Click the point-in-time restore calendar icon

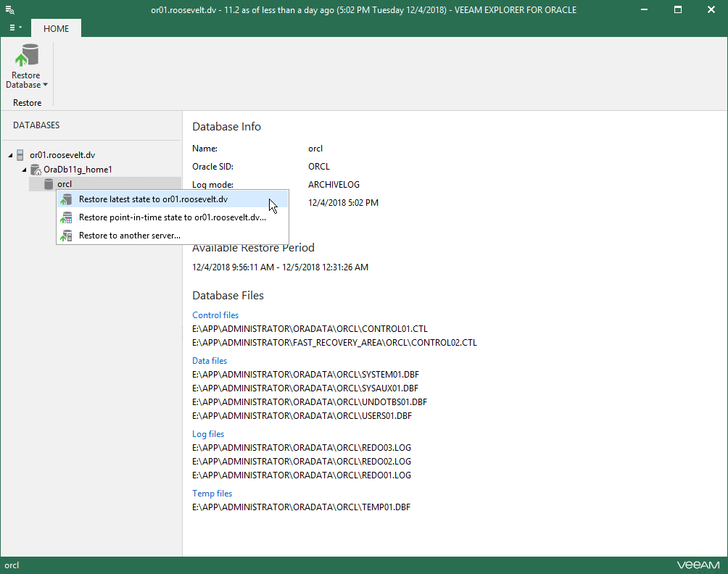[x=66, y=217]
